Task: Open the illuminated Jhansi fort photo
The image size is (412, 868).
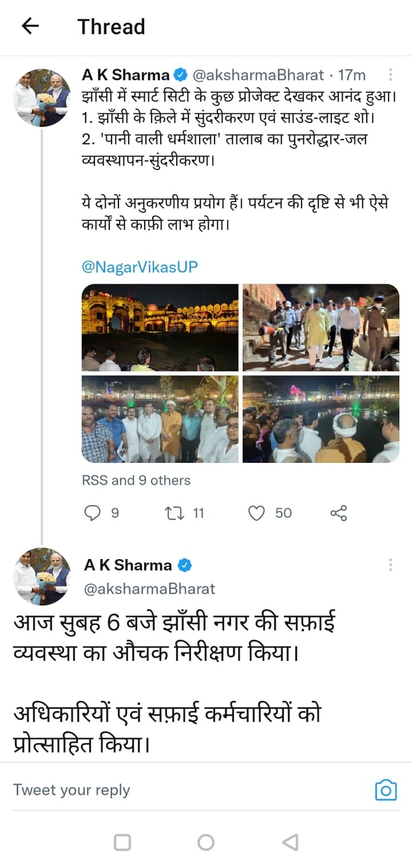Action: tap(160, 327)
